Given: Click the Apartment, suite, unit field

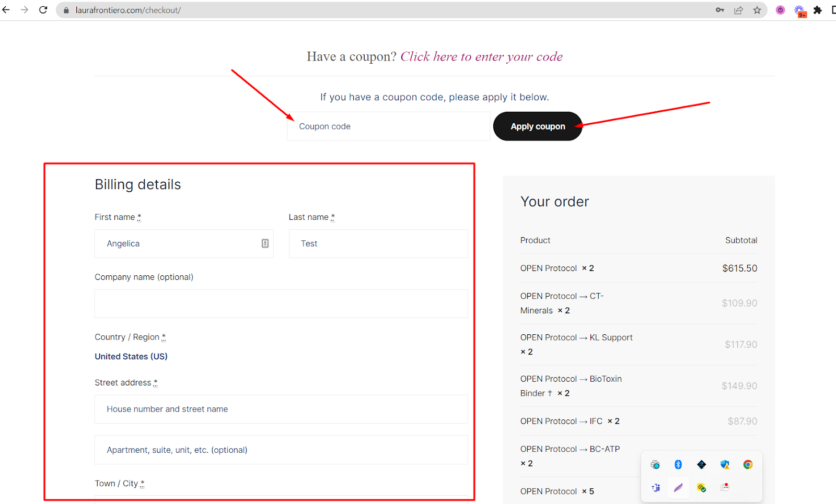Looking at the screenshot, I should 281,450.
